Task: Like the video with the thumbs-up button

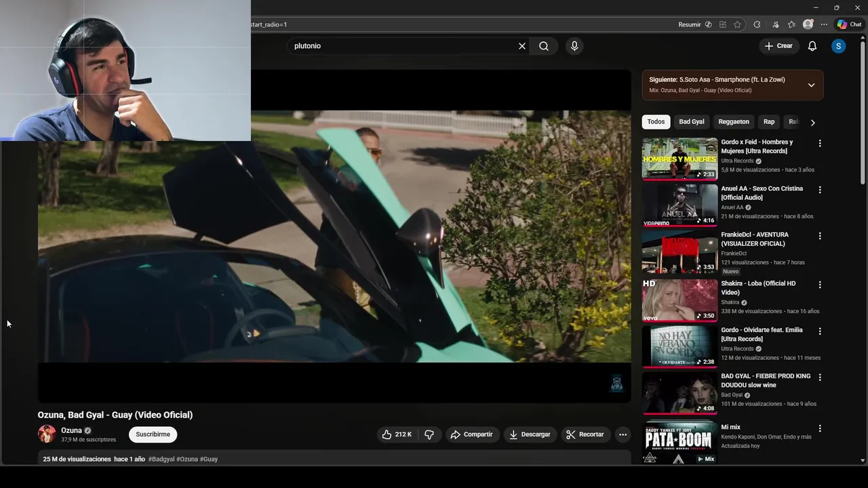Action: click(x=397, y=434)
